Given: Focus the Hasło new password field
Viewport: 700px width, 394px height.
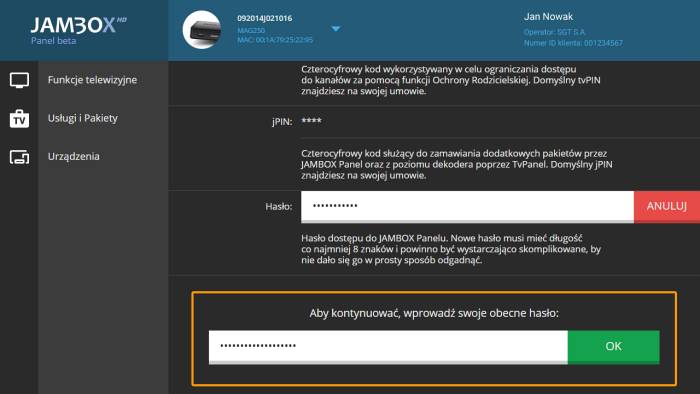Looking at the screenshot, I should coord(467,206).
